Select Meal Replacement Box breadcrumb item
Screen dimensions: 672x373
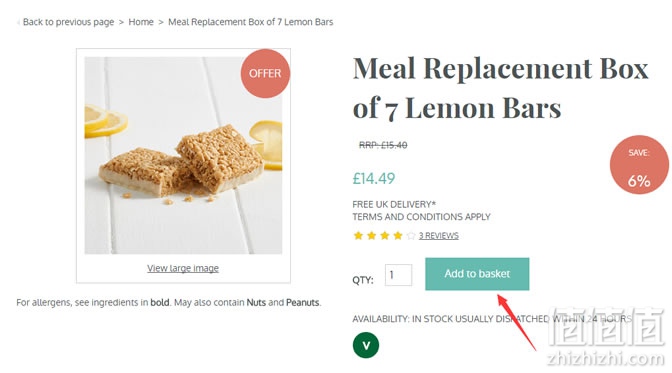coord(251,22)
